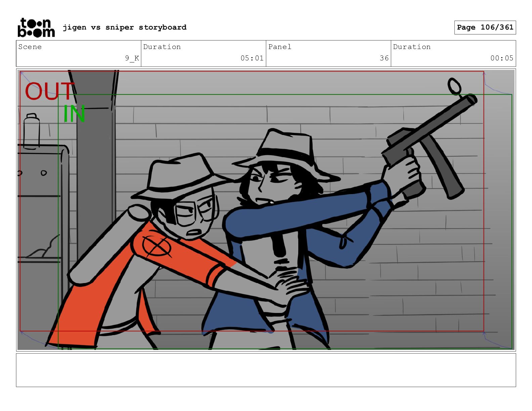Click the scene duration value "05:01"
532x411 pixels.
[252, 58]
